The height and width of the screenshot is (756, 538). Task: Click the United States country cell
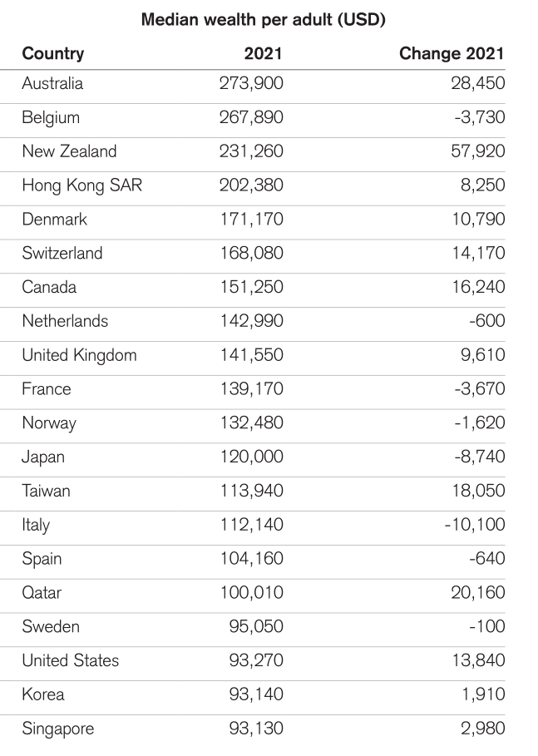(x=71, y=660)
